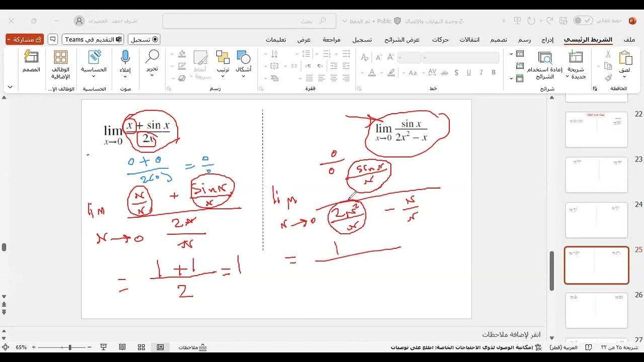
Task: Click the Save icon in title bar
Action: click(563, 21)
